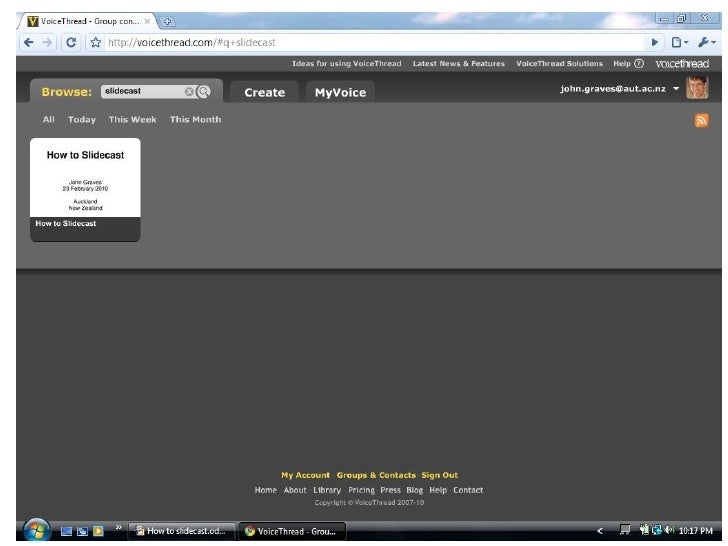Image resolution: width=728 pixels, height=546 pixels.
Task: Go to the footer Home link
Action: 266,490
